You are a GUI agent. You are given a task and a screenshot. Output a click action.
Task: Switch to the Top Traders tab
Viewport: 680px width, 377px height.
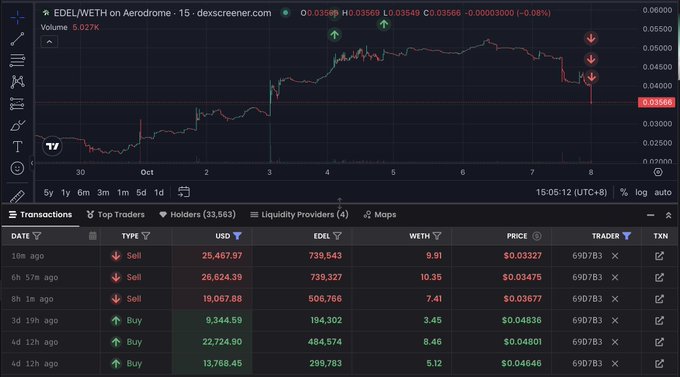point(116,215)
